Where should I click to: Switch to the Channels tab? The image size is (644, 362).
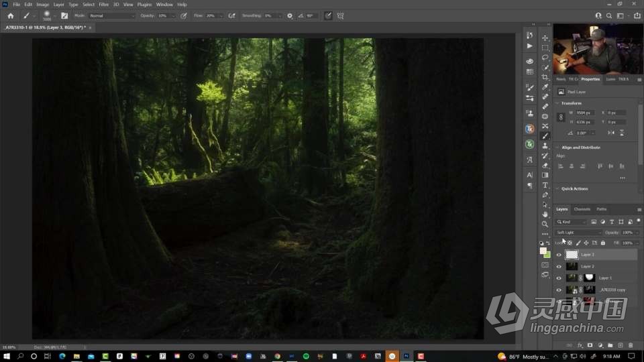582,209
